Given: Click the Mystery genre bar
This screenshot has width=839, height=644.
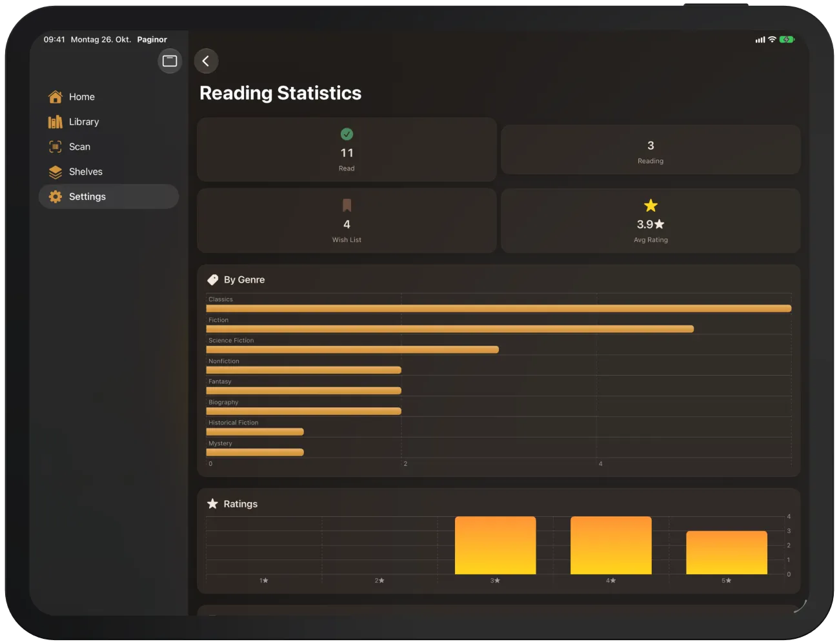Looking at the screenshot, I should point(255,452).
